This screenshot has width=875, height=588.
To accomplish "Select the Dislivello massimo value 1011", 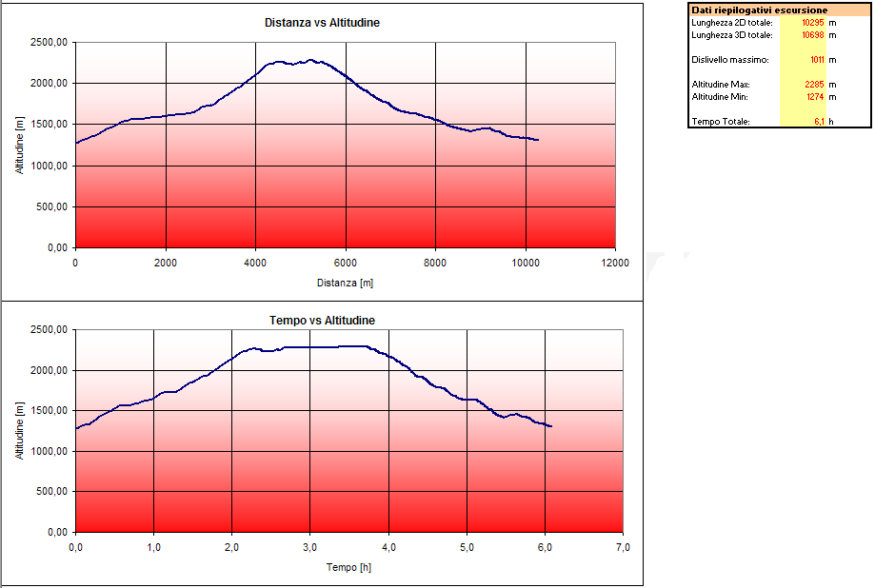I will click(817, 60).
